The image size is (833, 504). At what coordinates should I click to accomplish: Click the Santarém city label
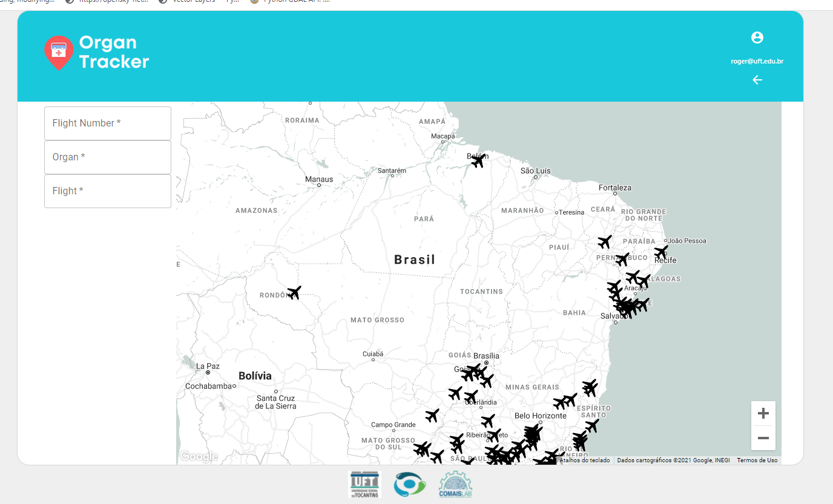(392, 171)
